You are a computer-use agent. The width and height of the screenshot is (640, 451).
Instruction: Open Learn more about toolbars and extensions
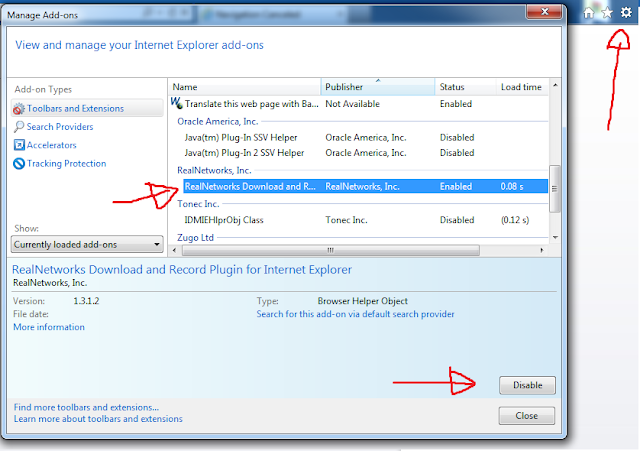(98, 419)
